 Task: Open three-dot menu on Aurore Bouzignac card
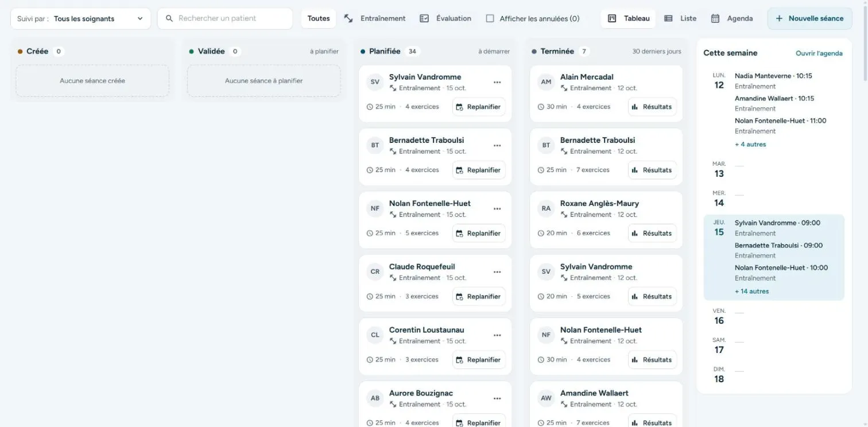click(x=497, y=398)
